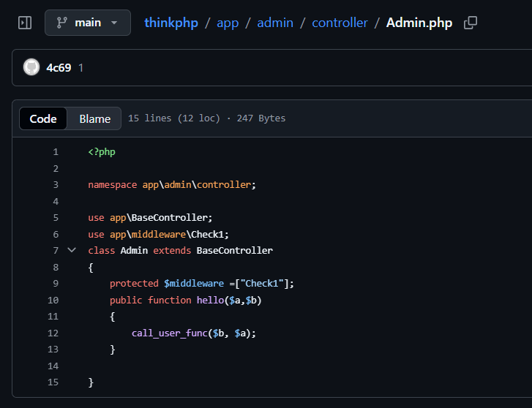Select line number 1
This screenshot has width=532, height=408.
(55, 152)
